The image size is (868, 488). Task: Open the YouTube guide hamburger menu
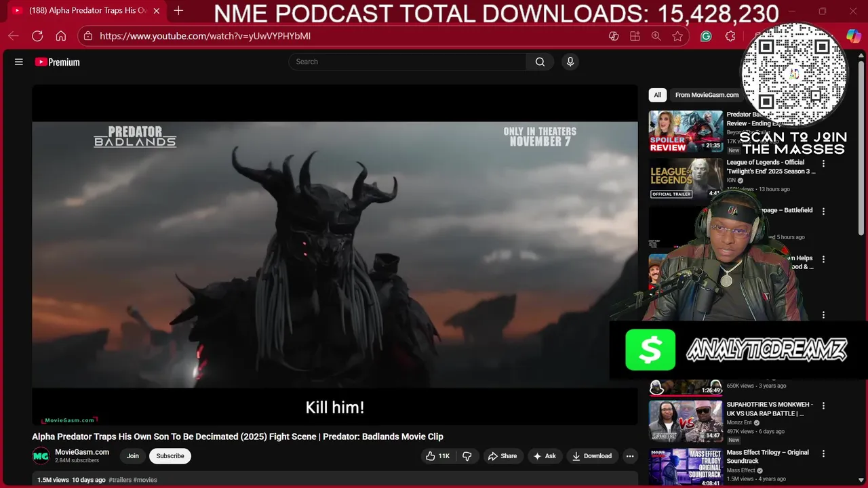(x=19, y=62)
